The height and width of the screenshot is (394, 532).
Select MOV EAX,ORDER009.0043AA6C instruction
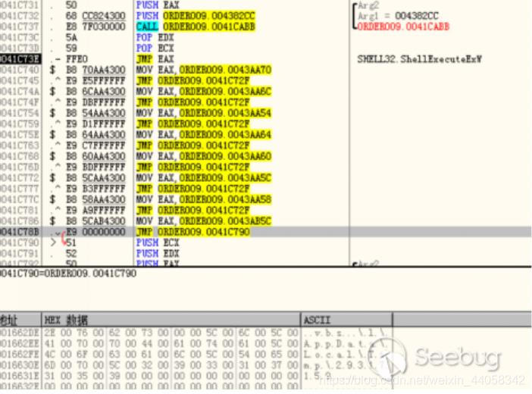pos(204,92)
